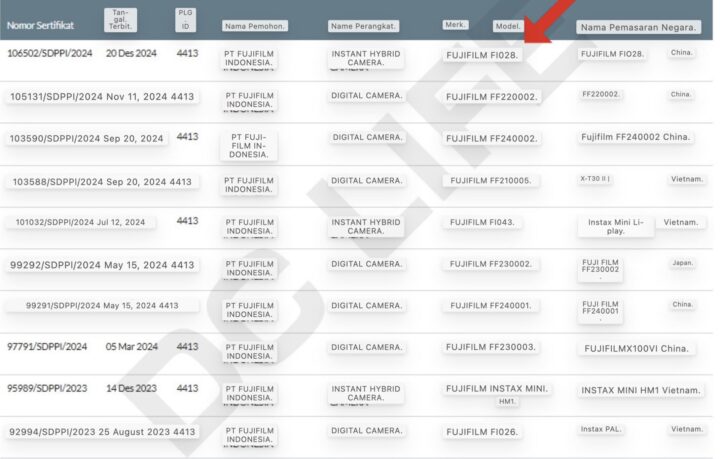Click the FUJIFILM INSTAX MINI model cell
720x459 pixels.
coord(497,389)
